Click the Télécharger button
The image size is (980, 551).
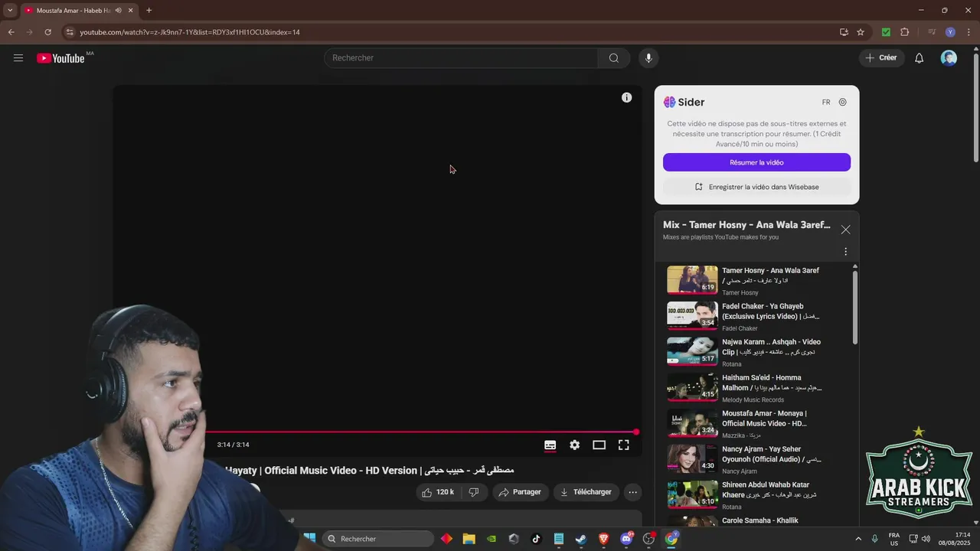pyautogui.click(x=586, y=492)
